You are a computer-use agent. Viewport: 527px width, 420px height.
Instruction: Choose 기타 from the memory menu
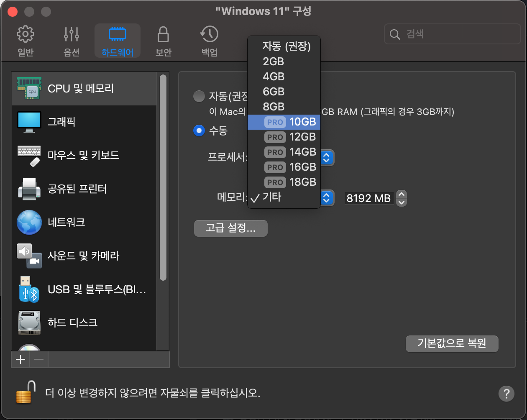pyautogui.click(x=284, y=197)
